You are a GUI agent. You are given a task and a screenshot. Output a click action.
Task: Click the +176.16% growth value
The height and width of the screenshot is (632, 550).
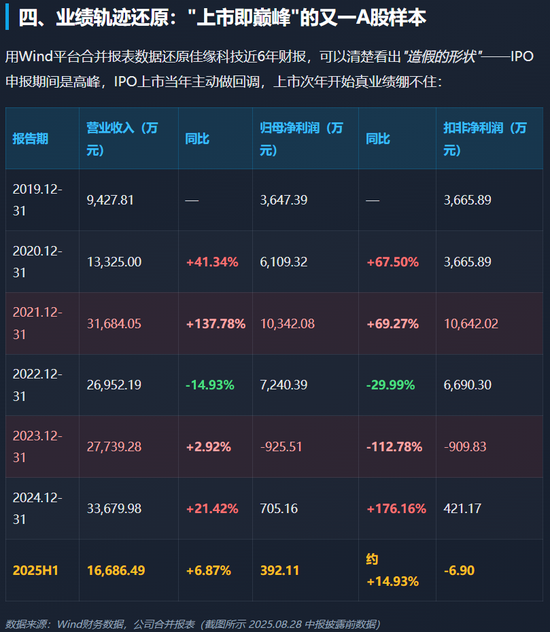(x=396, y=509)
